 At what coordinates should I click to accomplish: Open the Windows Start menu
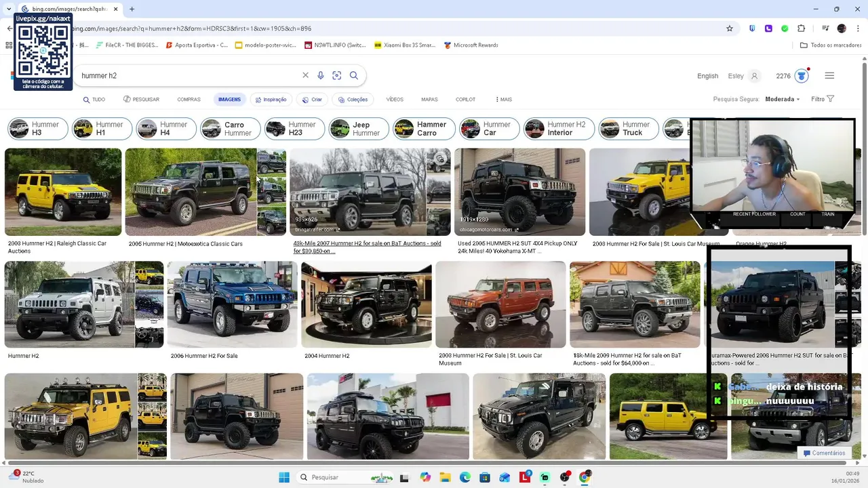284,477
